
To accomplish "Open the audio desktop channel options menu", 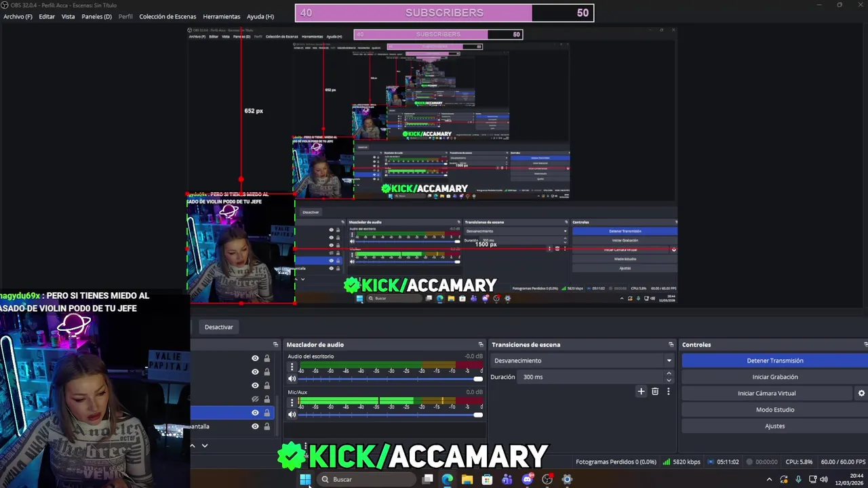I will 292,367.
